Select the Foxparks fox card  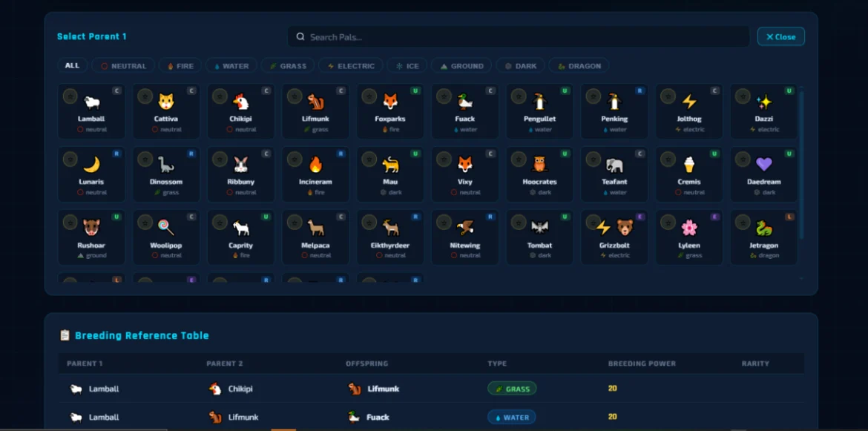[390, 111]
